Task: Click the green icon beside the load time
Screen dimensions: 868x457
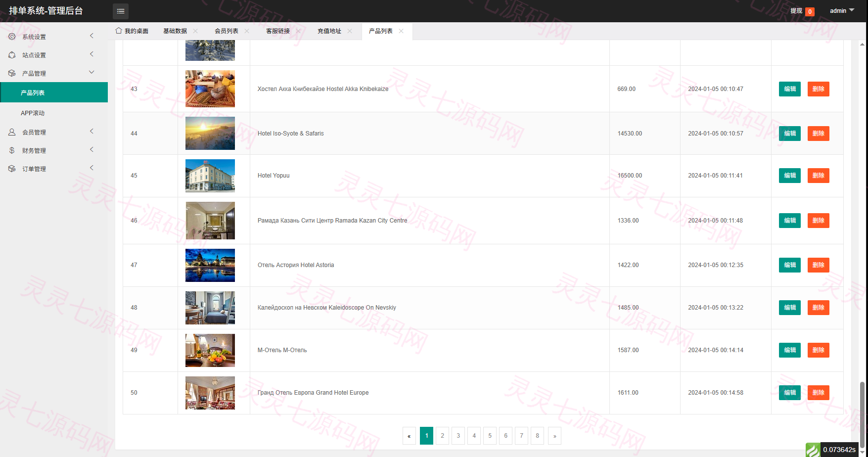Action: [813, 450]
